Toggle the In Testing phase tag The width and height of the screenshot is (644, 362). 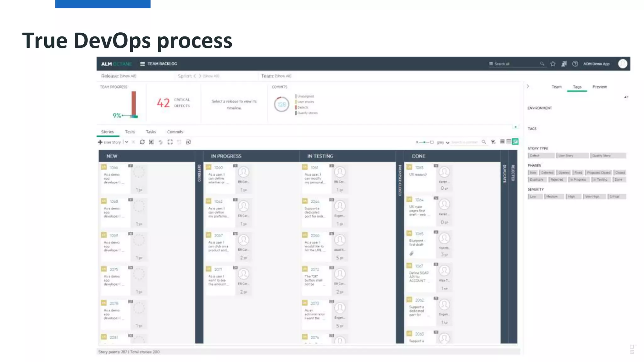click(601, 180)
